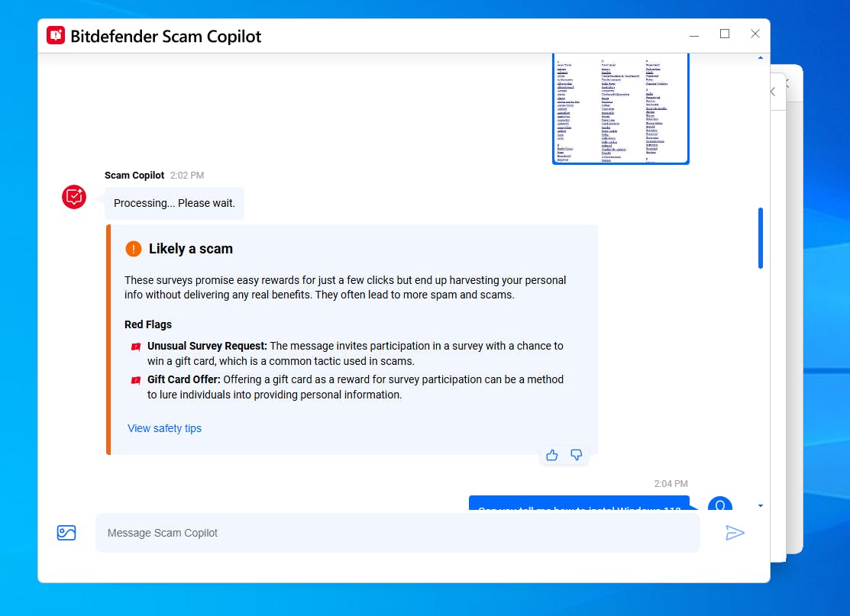This screenshot has width=850, height=616.
Task: Click the 'Processing... Please wait.' message bubble
Action: (174, 203)
